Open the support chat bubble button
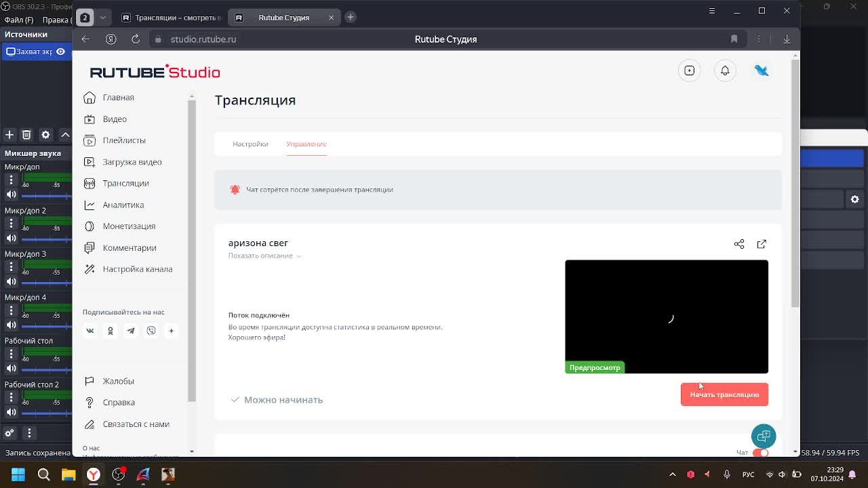This screenshot has width=868, height=488. (764, 436)
